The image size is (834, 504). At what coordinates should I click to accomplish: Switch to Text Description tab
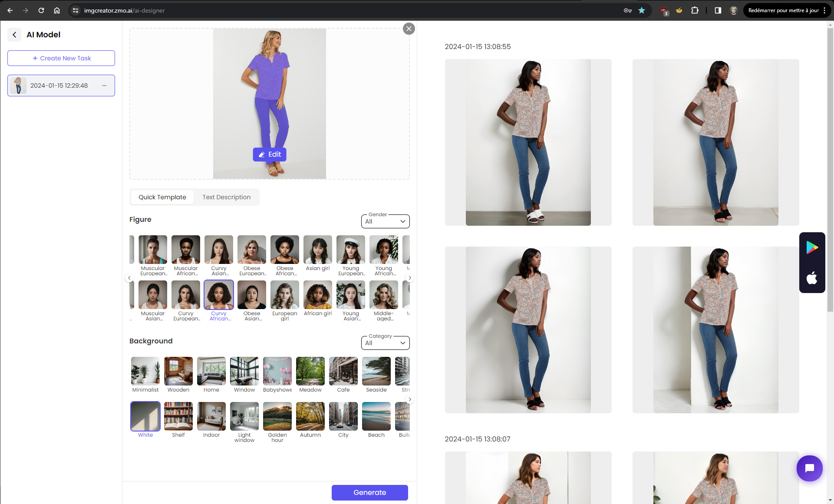click(227, 197)
